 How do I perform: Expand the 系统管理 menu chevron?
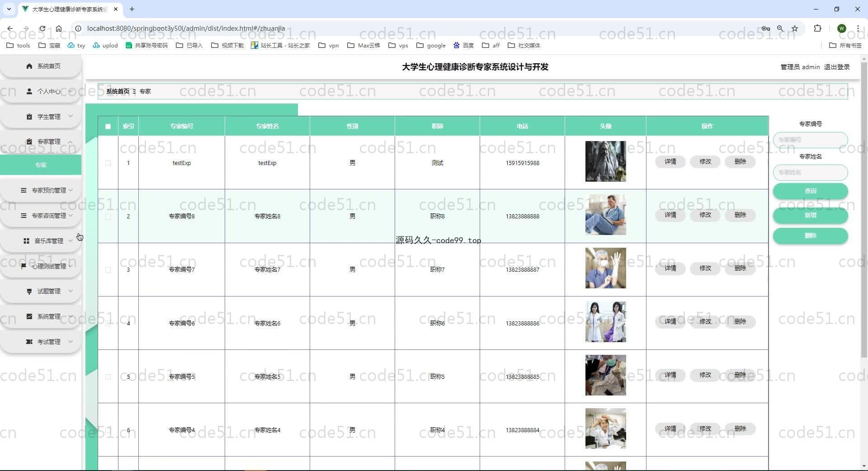click(71, 316)
